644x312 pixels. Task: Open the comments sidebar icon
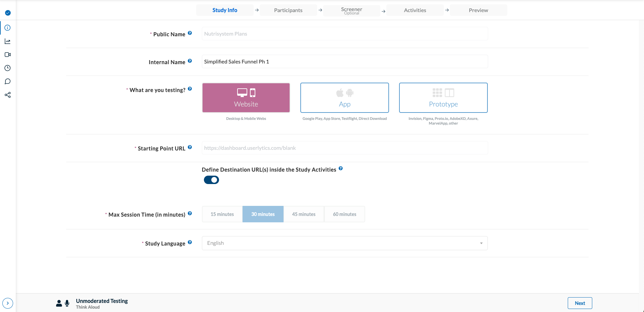[x=8, y=81]
